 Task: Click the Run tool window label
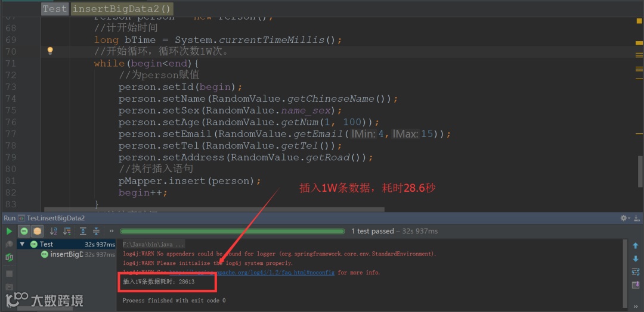click(10, 218)
